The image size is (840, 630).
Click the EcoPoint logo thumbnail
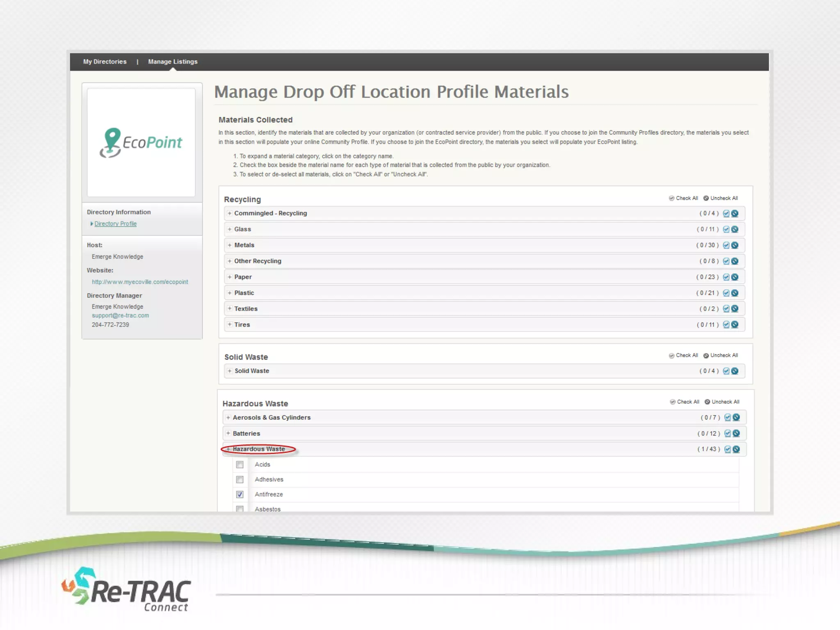[x=141, y=142]
